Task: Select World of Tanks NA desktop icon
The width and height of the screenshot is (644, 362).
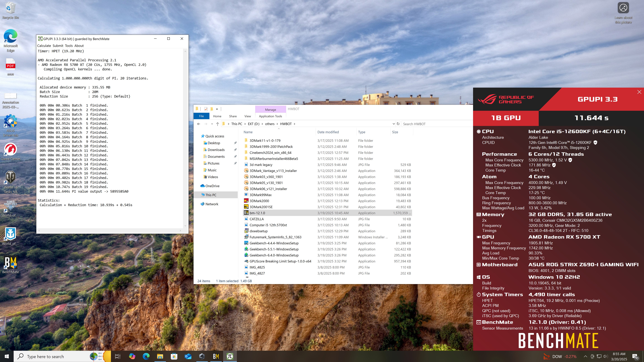Action: point(10,182)
